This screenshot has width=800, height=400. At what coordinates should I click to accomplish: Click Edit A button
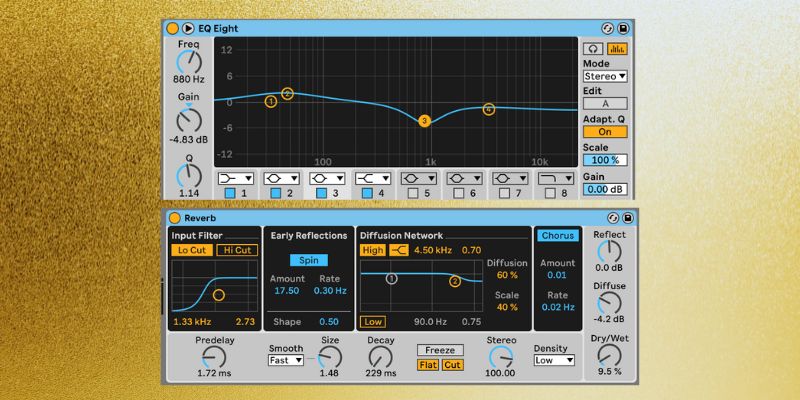coord(605,104)
